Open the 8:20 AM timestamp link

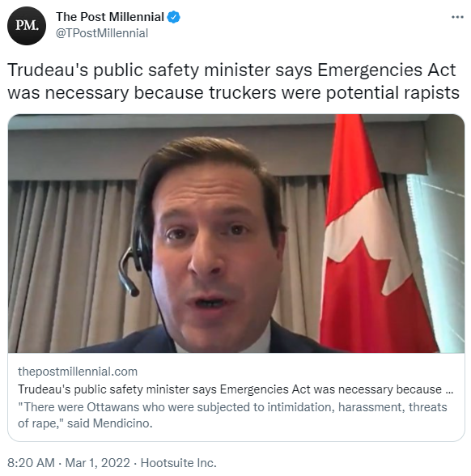(x=31, y=463)
